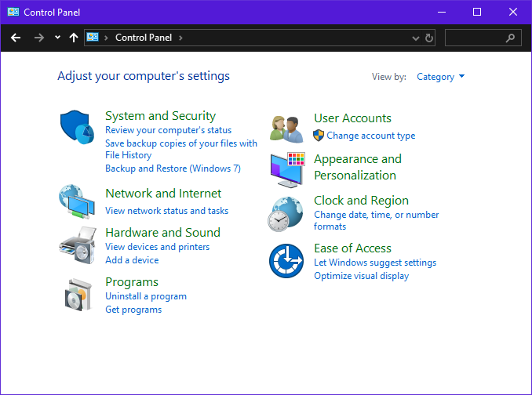The width and height of the screenshot is (532, 395).
Task: Click the Hardware and Sound printer icon
Action: pyautogui.click(x=77, y=245)
